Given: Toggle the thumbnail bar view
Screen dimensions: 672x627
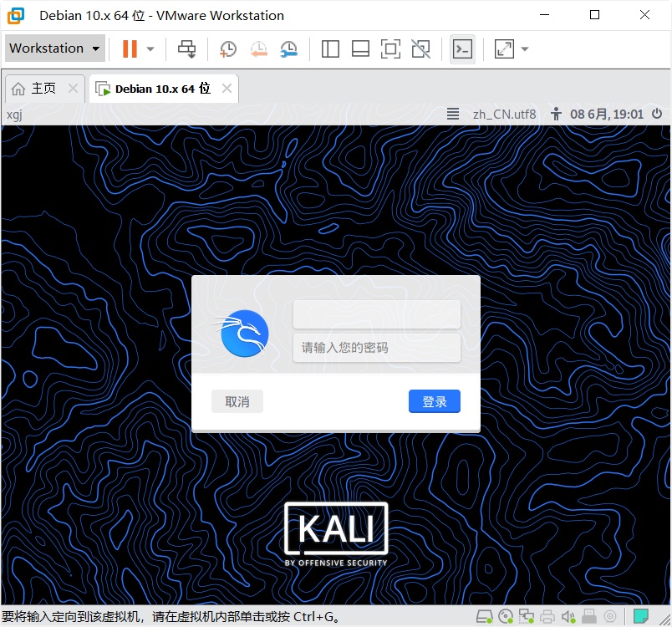Looking at the screenshot, I should click(360, 48).
